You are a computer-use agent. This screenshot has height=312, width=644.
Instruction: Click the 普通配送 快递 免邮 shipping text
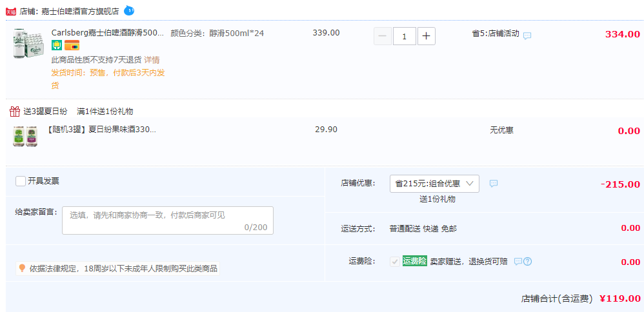(x=423, y=229)
